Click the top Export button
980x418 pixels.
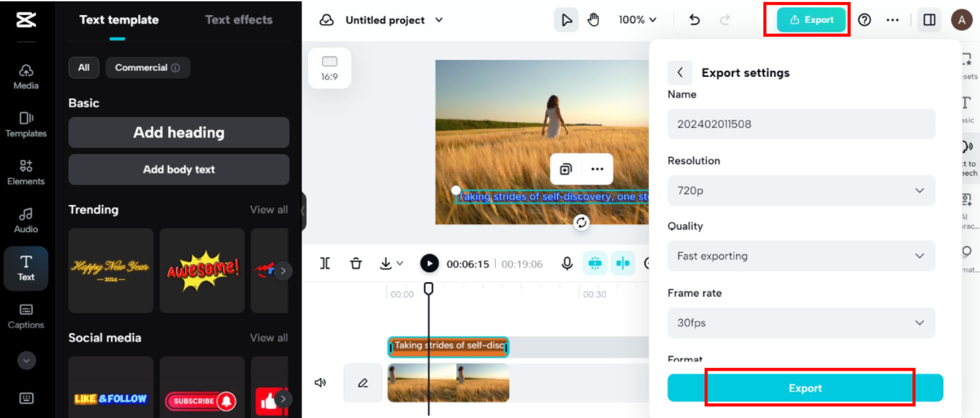tap(811, 20)
